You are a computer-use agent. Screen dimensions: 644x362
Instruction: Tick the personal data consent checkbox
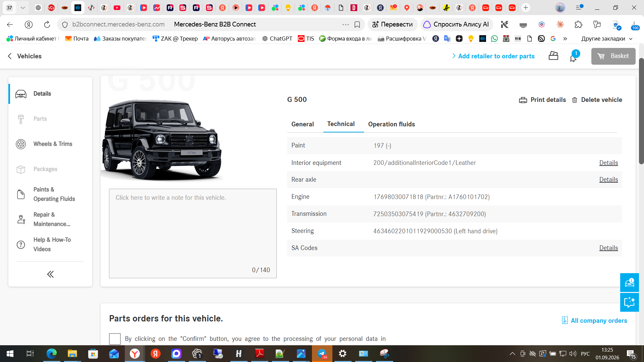115,339
